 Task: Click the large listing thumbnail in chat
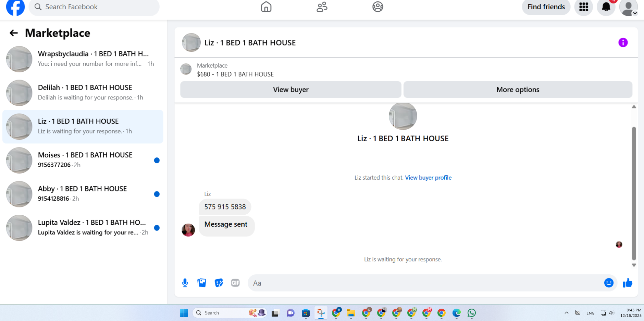pyautogui.click(x=403, y=116)
